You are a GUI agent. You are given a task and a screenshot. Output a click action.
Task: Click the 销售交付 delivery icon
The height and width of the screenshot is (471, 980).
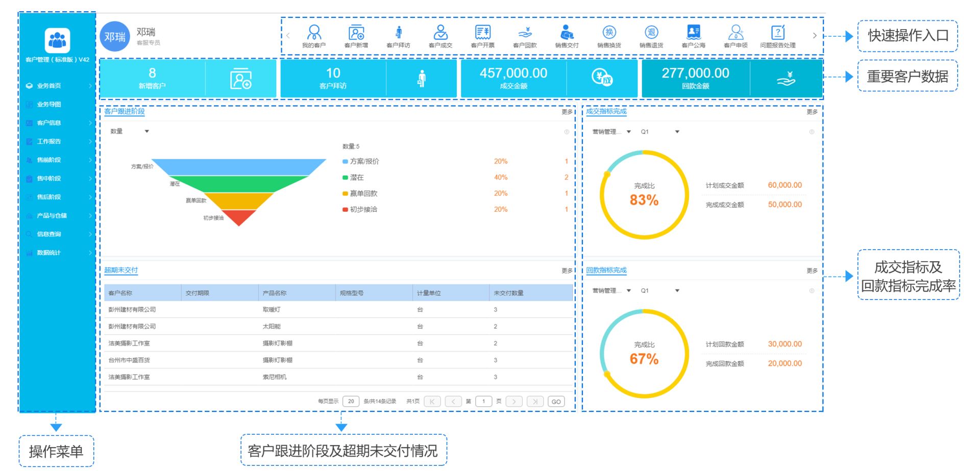(567, 34)
